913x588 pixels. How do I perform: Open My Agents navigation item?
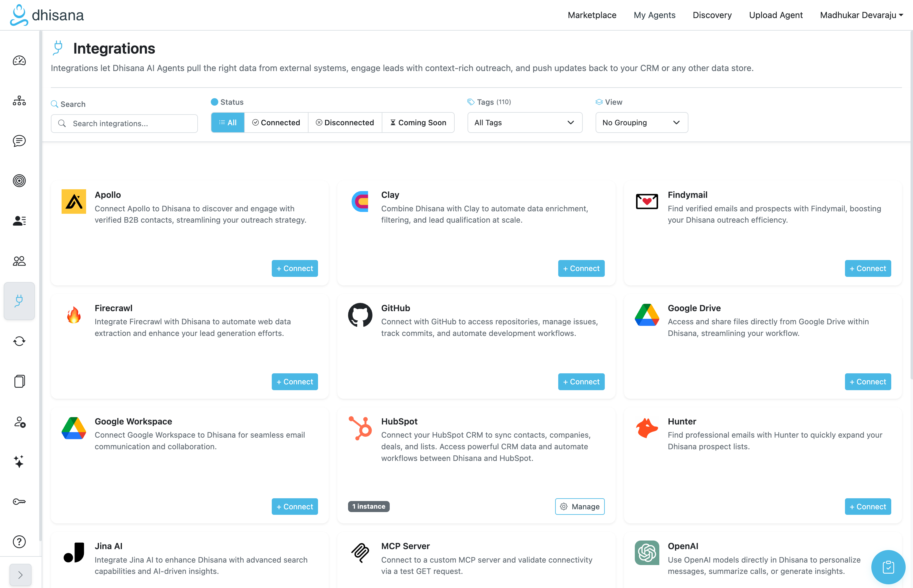tap(654, 15)
